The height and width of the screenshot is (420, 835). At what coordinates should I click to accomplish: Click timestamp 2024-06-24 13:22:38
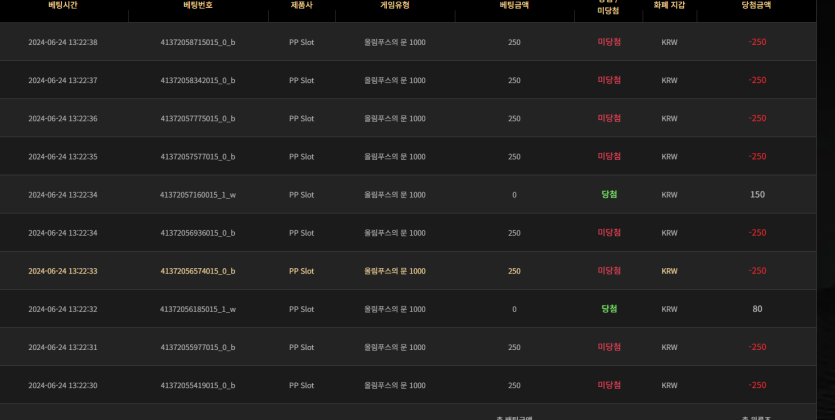63,42
